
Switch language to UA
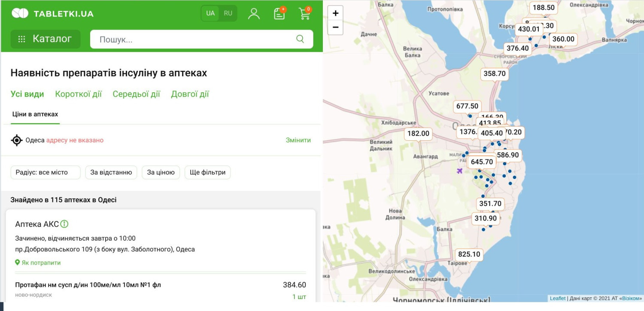(210, 13)
